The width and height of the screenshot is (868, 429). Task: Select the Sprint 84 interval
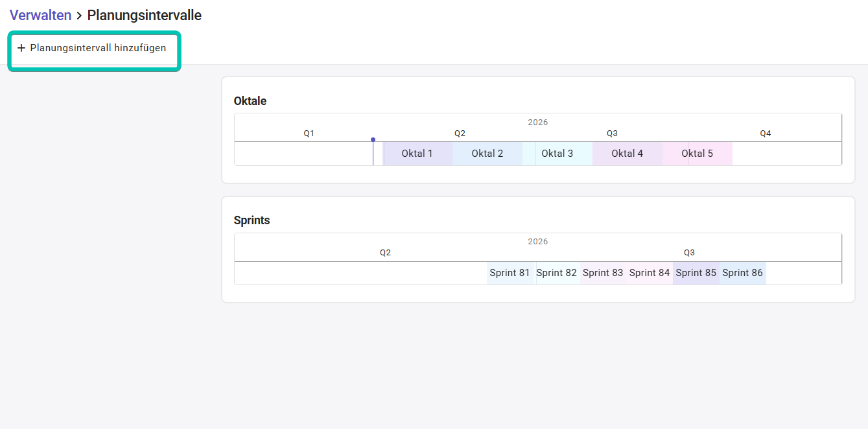(x=650, y=273)
